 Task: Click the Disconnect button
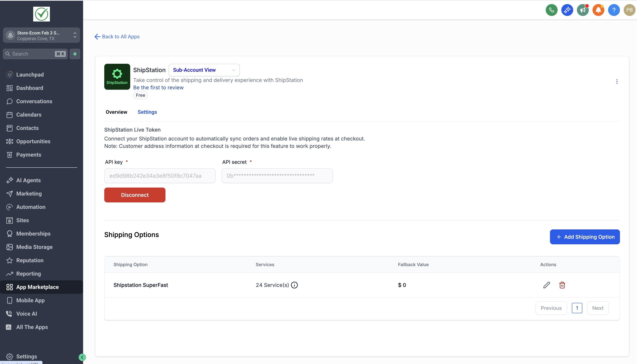click(x=135, y=195)
